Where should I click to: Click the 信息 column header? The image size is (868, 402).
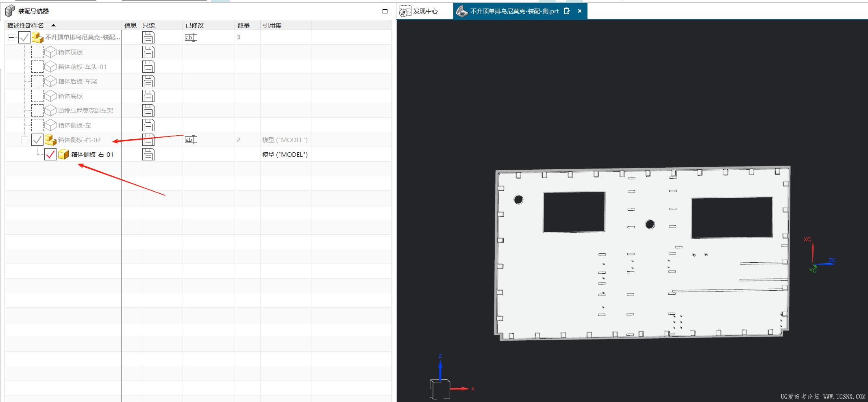[x=131, y=25]
